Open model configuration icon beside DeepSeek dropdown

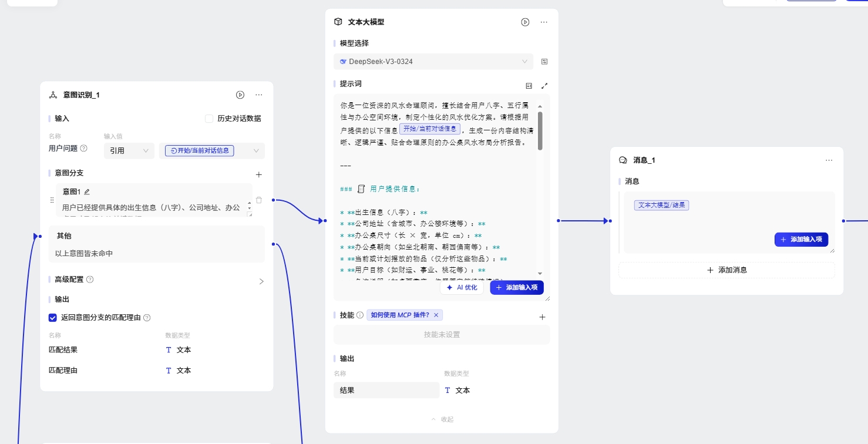tap(544, 61)
